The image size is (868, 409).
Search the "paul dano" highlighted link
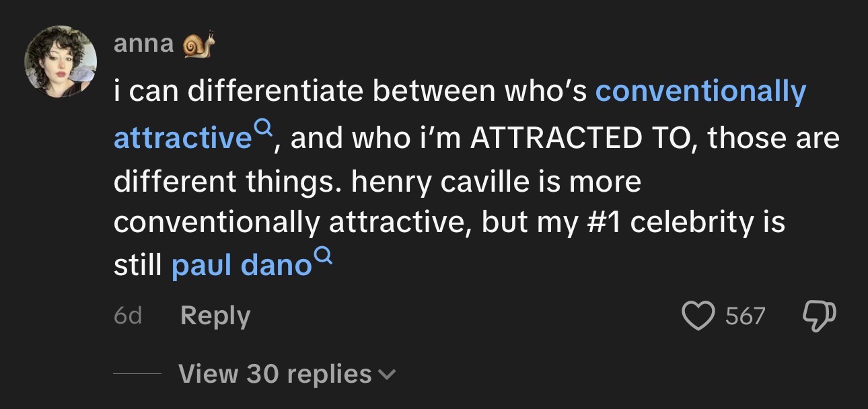(x=240, y=266)
